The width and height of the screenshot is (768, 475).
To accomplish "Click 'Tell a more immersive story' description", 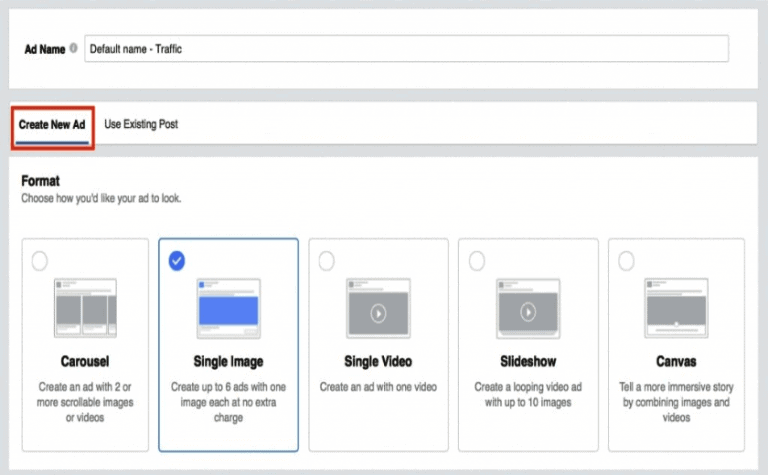I will click(x=676, y=402).
